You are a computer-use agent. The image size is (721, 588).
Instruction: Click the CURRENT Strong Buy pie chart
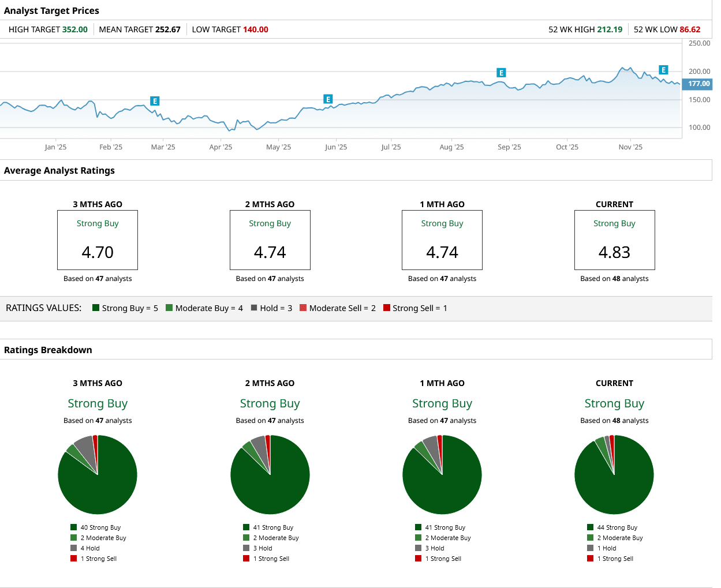click(x=614, y=474)
